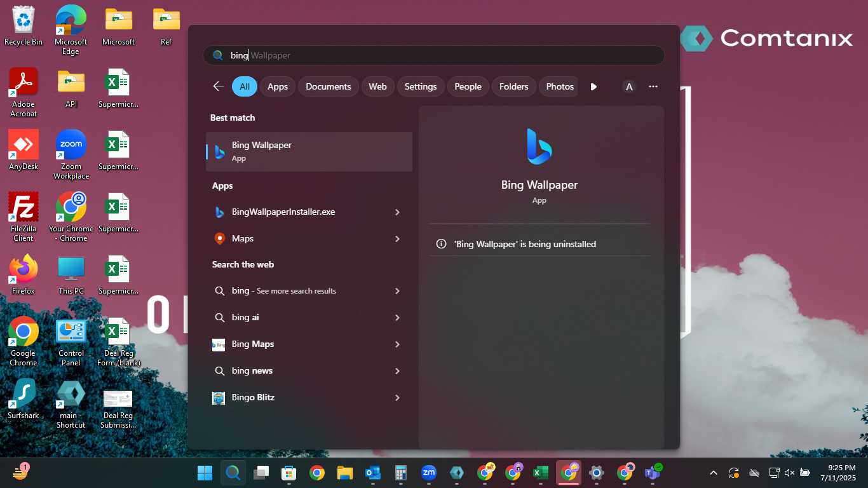
Task: Open the Ref folder on the desktop
Action: pos(166,25)
